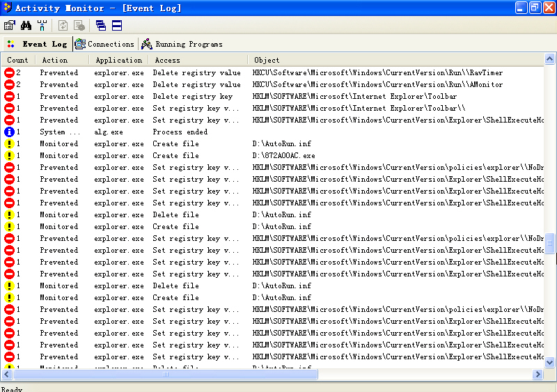557x392 pixels.
Task: Select the Internet Explorer\Toolbar\\ object cell
Action: click(x=359, y=108)
